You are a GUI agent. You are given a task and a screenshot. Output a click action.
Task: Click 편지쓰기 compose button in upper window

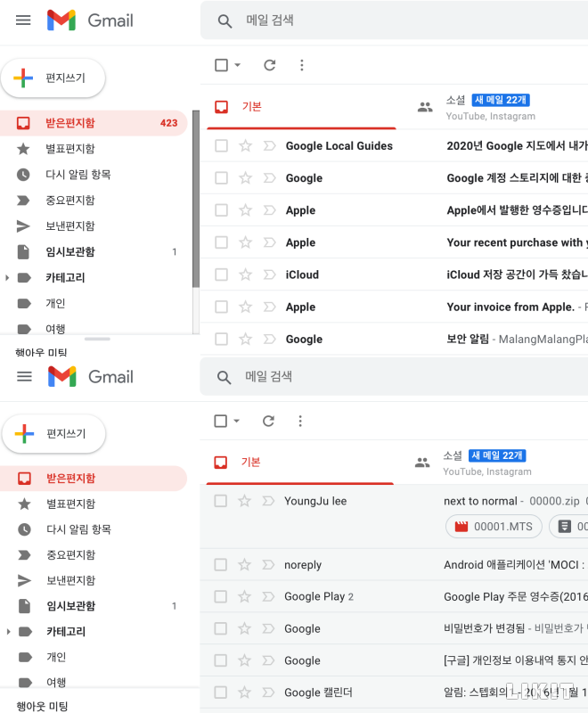[53, 78]
